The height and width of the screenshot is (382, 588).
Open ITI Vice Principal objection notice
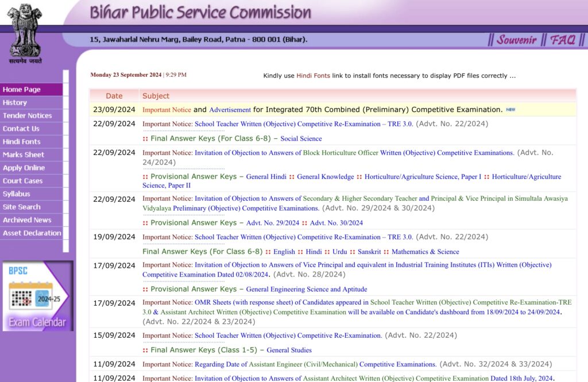[x=347, y=270]
